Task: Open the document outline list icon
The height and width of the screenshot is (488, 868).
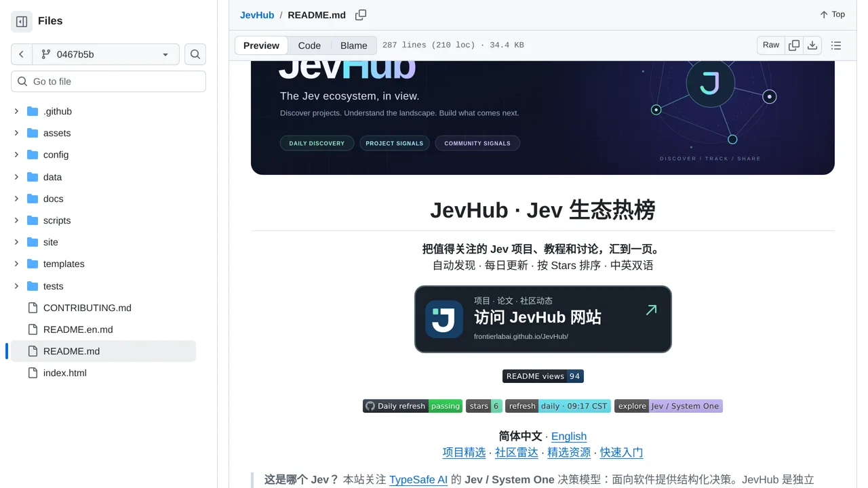Action: (x=836, y=45)
